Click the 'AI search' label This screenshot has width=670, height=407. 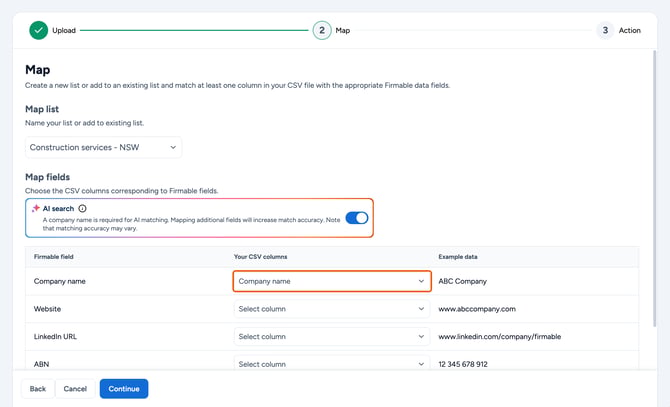pyautogui.click(x=58, y=208)
